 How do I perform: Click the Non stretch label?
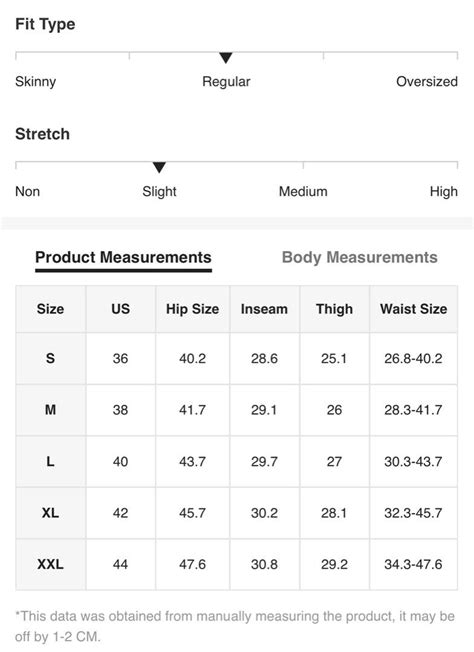pos(27,192)
